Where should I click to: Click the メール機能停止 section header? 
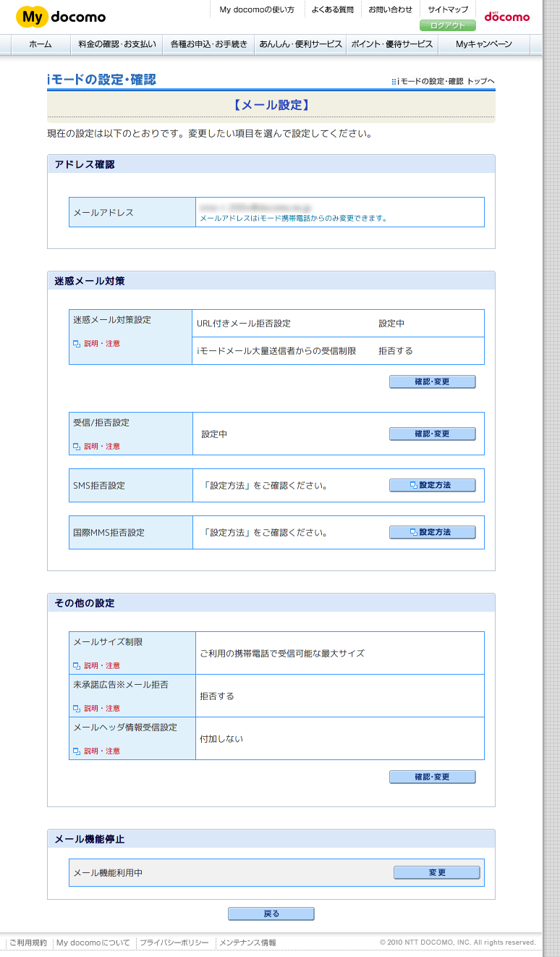coord(271,839)
